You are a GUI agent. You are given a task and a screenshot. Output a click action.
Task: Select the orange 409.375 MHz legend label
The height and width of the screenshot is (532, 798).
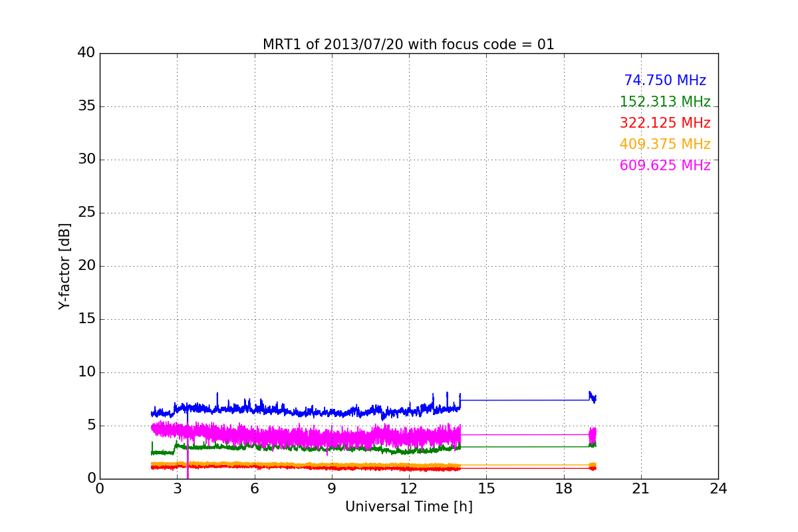point(665,144)
